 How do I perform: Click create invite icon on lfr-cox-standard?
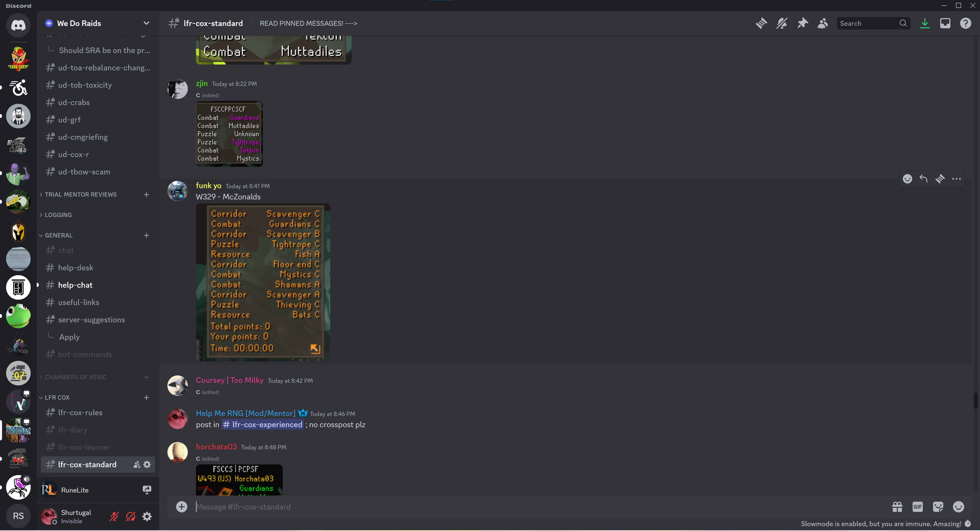tap(137, 464)
